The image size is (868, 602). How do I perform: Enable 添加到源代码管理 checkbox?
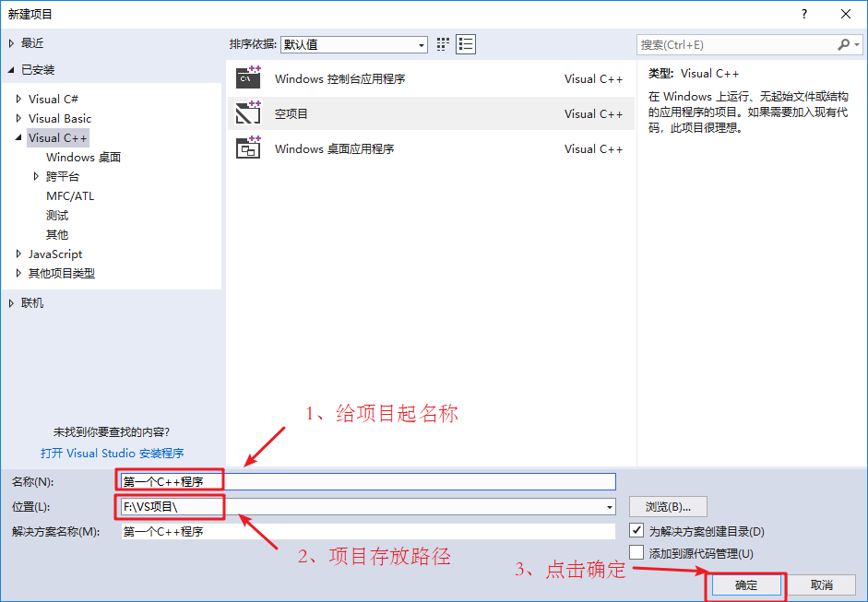tap(636, 552)
